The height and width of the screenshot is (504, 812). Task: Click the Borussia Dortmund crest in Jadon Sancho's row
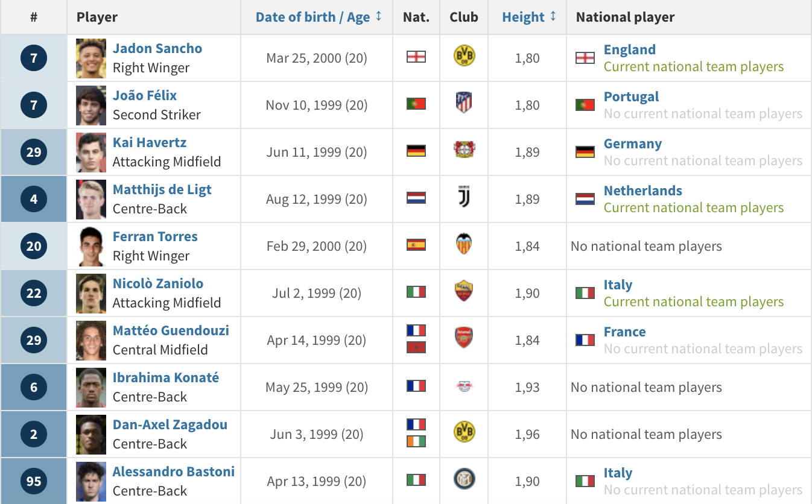click(x=464, y=57)
